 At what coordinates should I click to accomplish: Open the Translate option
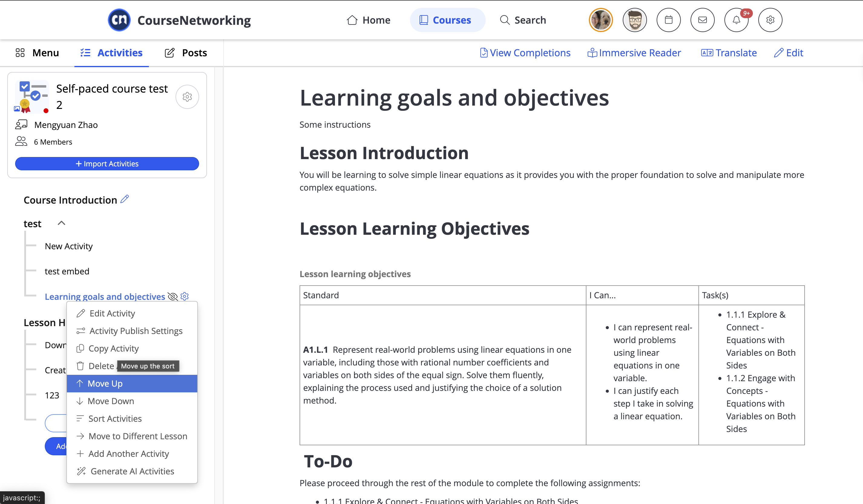pos(729,53)
